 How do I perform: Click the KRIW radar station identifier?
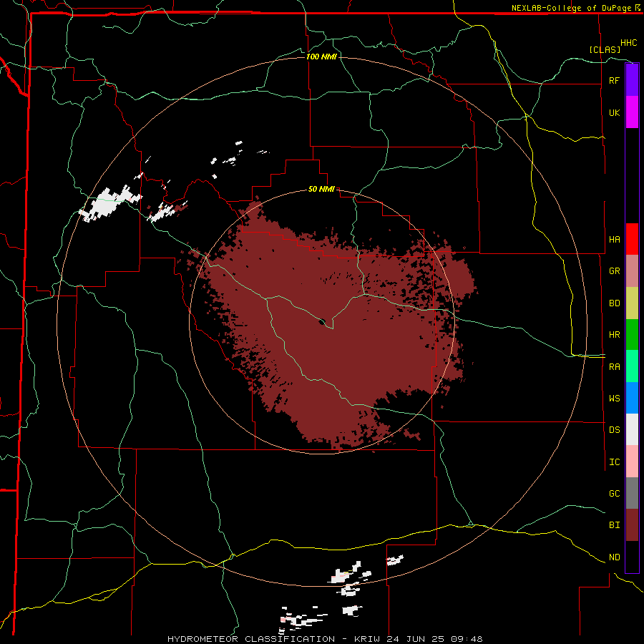click(x=367, y=639)
